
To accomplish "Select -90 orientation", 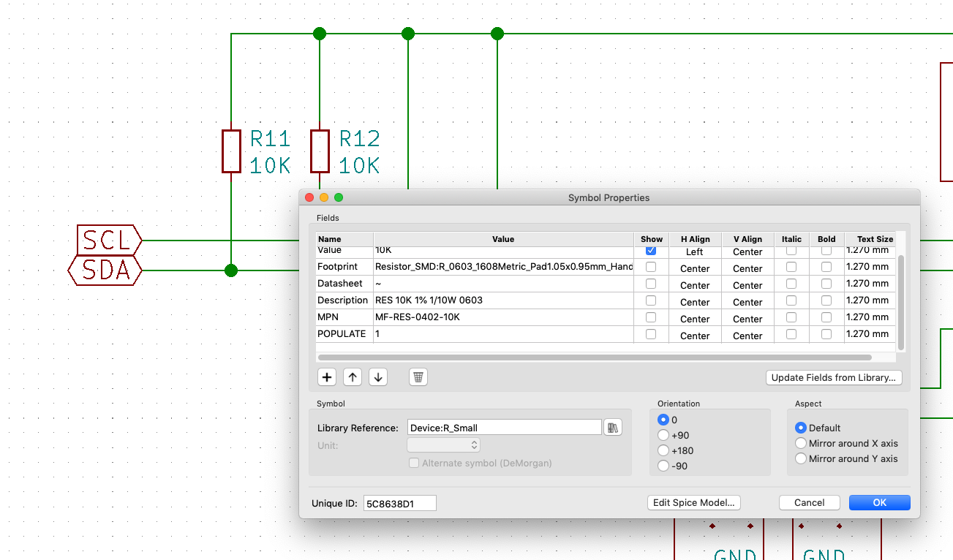I will click(x=663, y=466).
